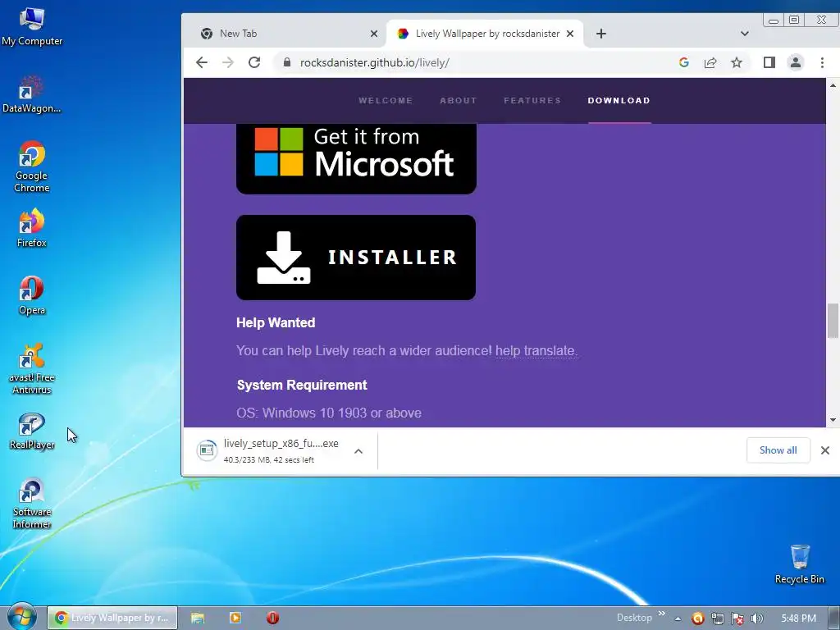Image resolution: width=840 pixels, height=630 pixels.
Task: Open the Chrome profile avatar
Action: 796,62
